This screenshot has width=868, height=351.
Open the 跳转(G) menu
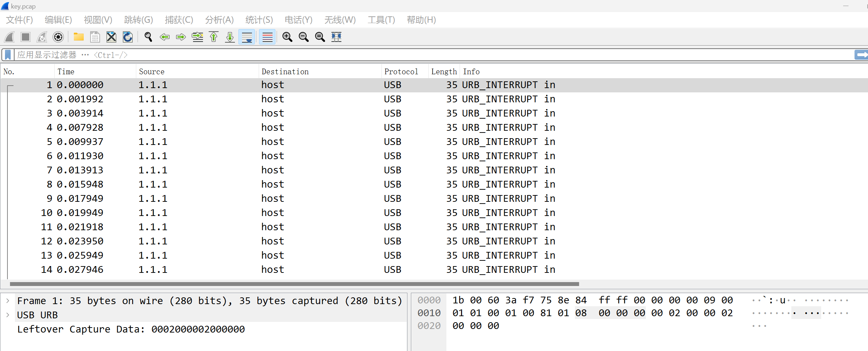(138, 20)
